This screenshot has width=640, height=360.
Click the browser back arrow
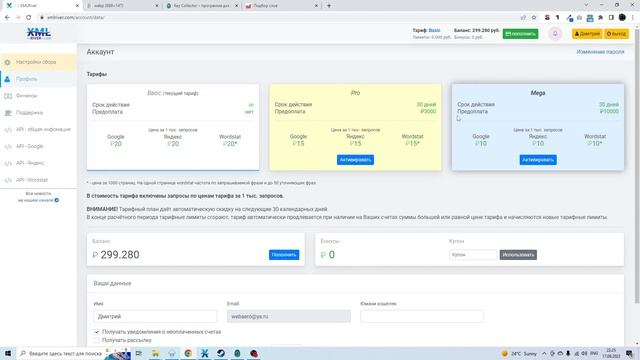coord(7,18)
